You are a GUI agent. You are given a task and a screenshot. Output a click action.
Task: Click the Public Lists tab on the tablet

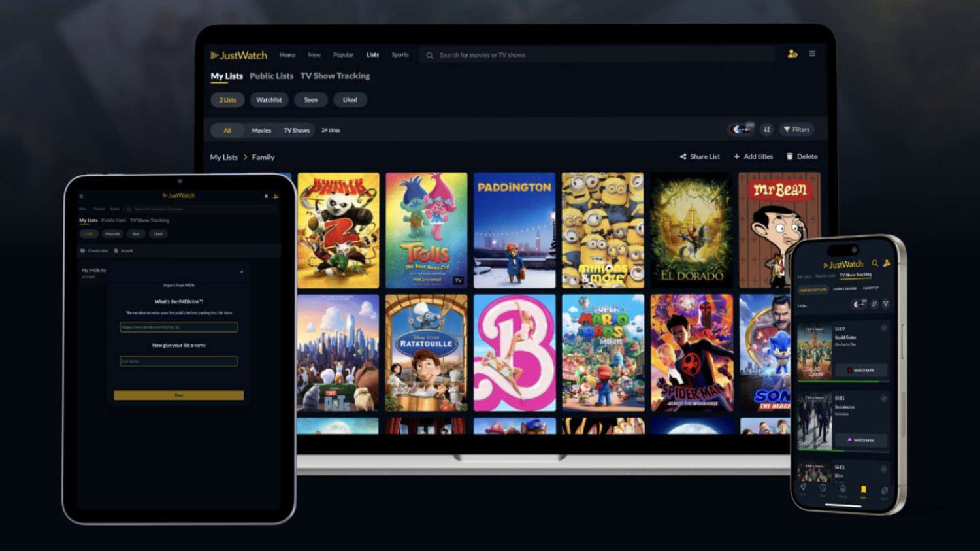tap(114, 220)
